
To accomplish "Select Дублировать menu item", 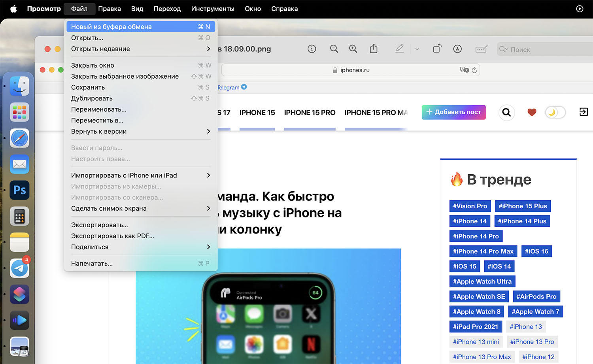I will 141,98.
